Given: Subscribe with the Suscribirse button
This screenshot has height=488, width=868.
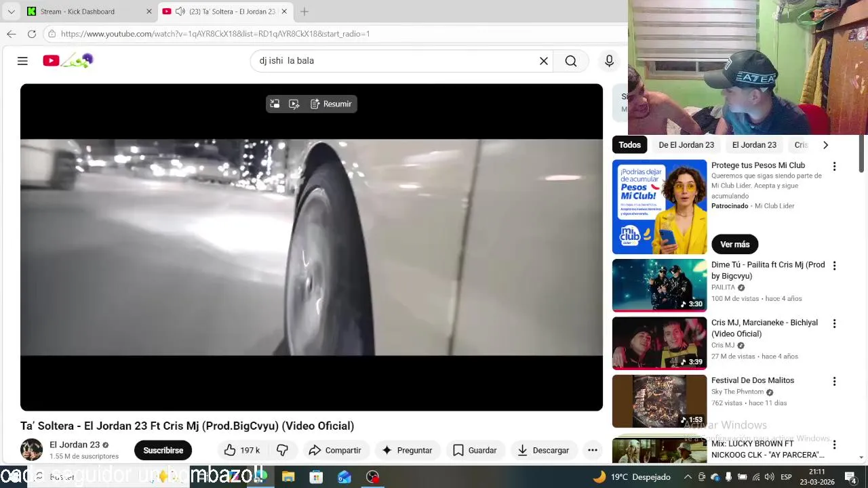Looking at the screenshot, I should coord(163,450).
